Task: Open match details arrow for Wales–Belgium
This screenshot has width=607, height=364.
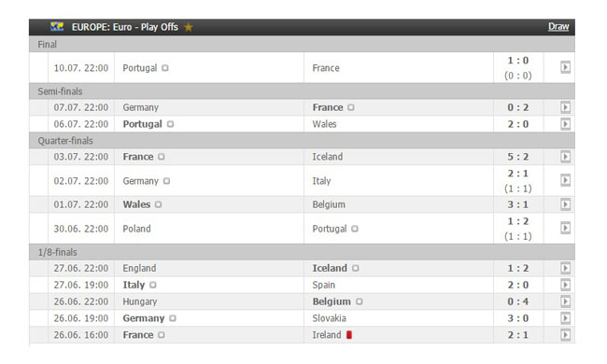Action: pos(565,204)
